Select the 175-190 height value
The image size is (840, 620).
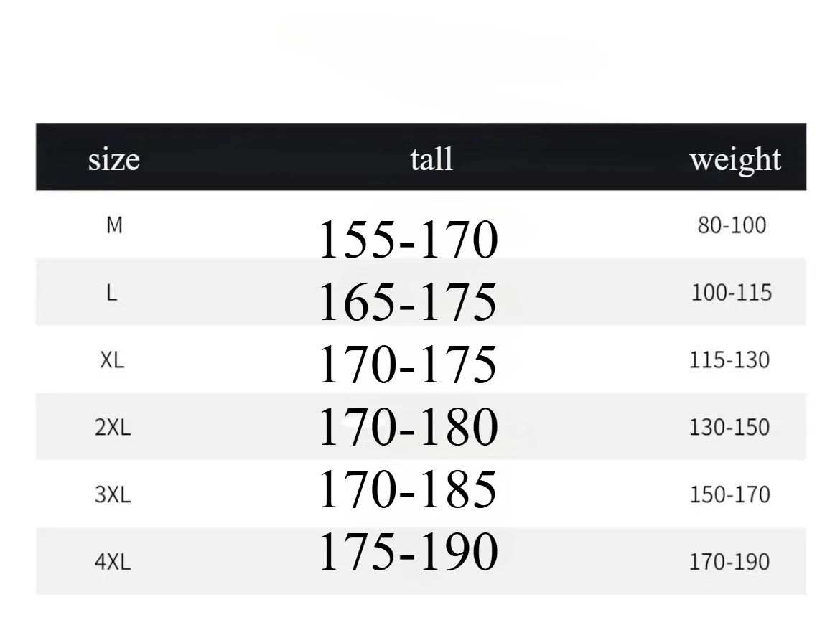(x=407, y=551)
